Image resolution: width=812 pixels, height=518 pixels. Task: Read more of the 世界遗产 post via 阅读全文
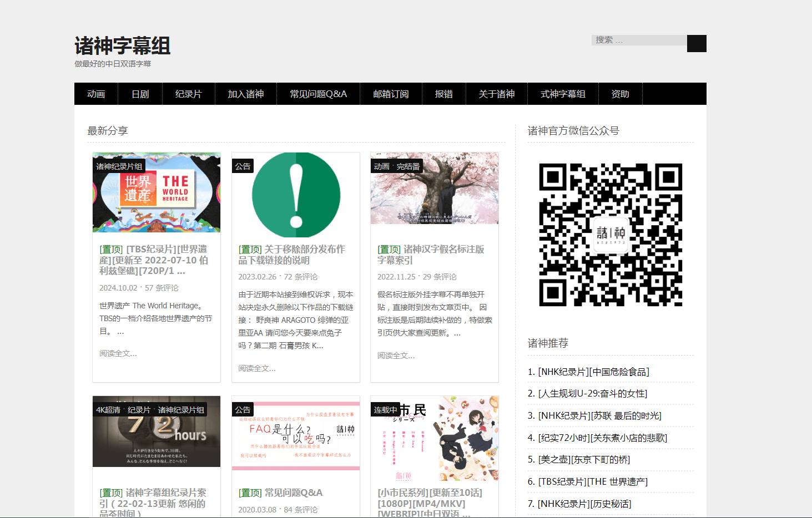click(x=118, y=353)
